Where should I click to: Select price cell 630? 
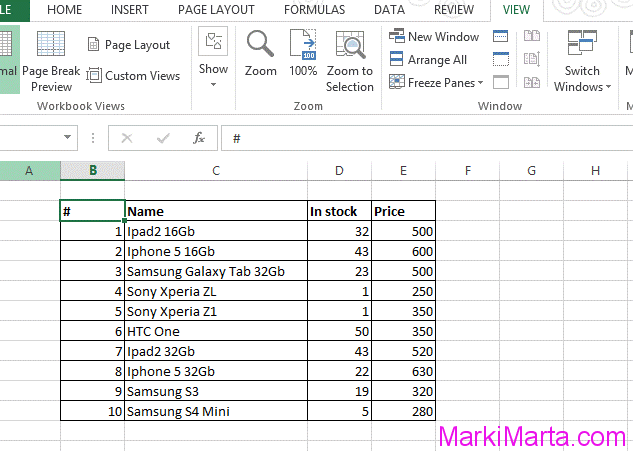coord(403,371)
